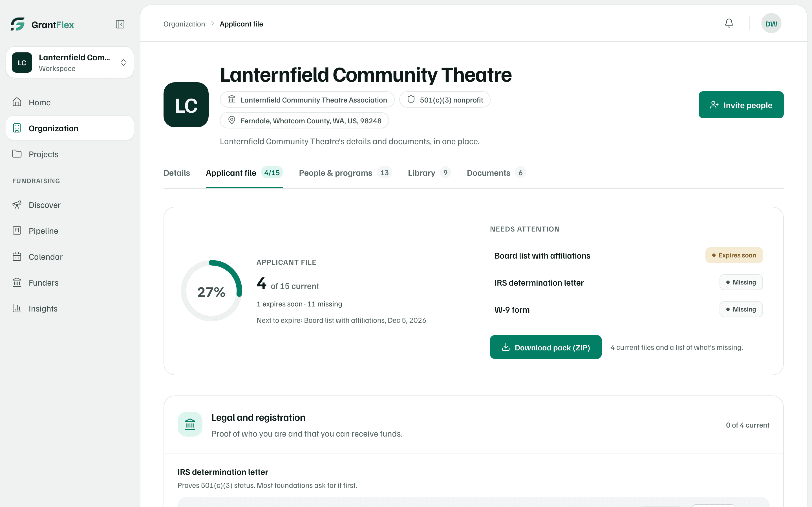
Task: Open notifications bell
Action: (729, 23)
